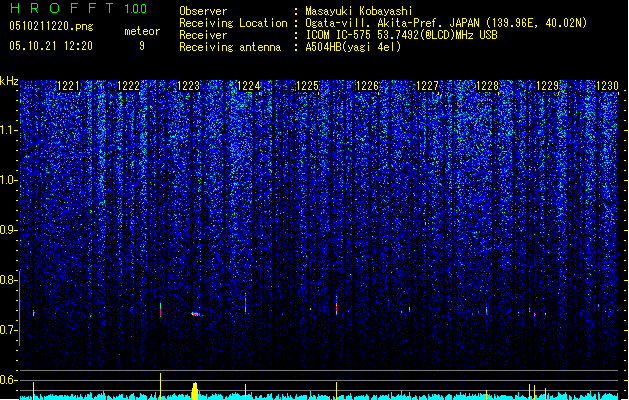Click the Receiving Location label
The height and width of the screenshot is (400, 629).
(x=233, y=23)
